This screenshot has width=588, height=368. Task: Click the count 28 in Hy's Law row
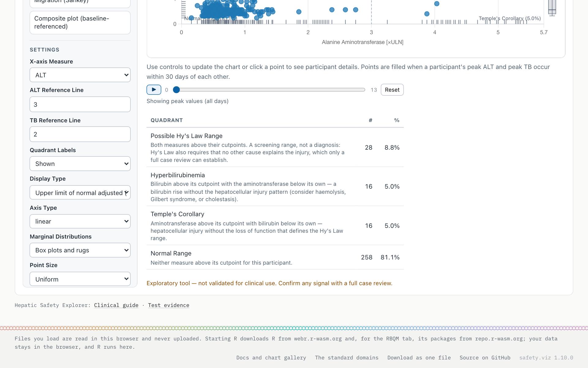[368, 148]
